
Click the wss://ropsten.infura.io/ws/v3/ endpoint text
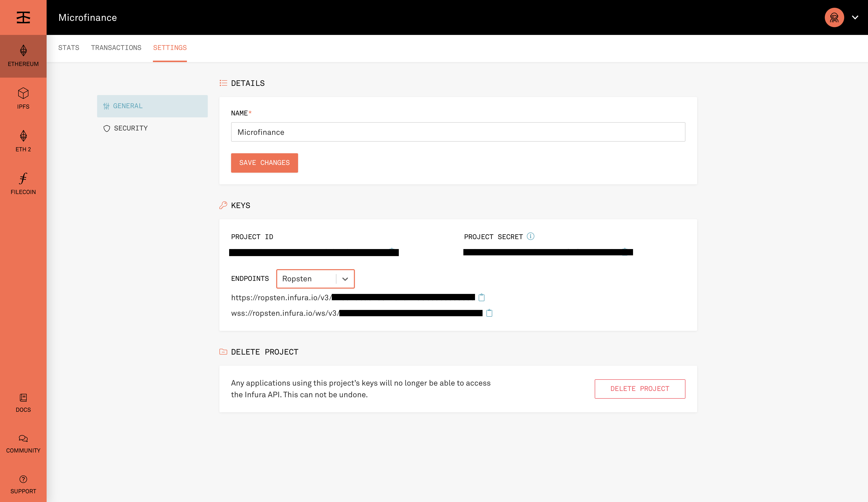(x=285, y=313)
